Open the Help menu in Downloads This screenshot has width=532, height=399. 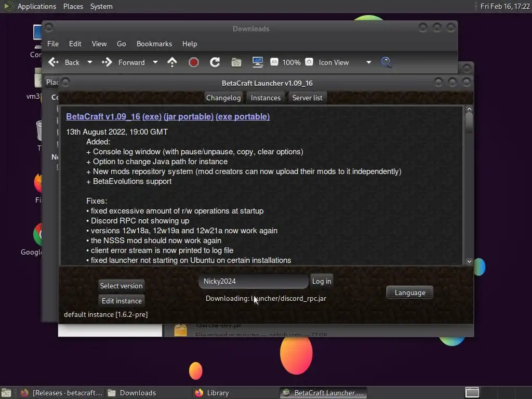pos(190,44)
